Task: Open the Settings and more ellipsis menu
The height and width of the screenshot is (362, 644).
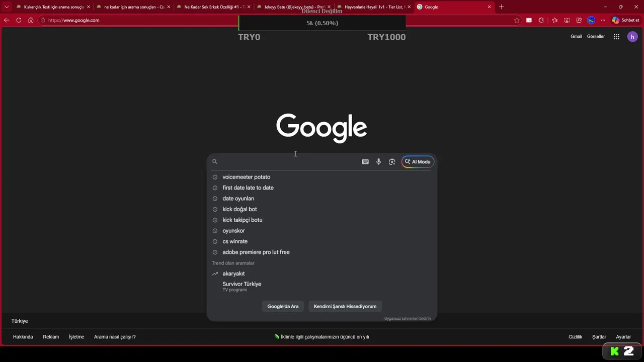Action: [x=603, y=20]
